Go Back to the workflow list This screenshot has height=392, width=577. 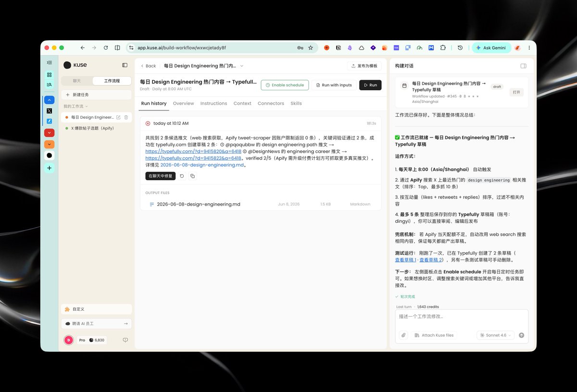(149, 66)
